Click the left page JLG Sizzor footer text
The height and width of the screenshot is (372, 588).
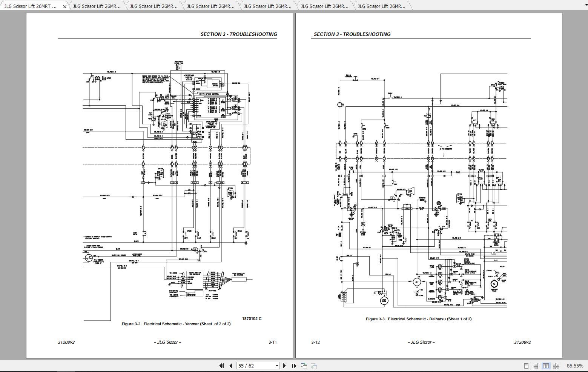tap(167, 342)
